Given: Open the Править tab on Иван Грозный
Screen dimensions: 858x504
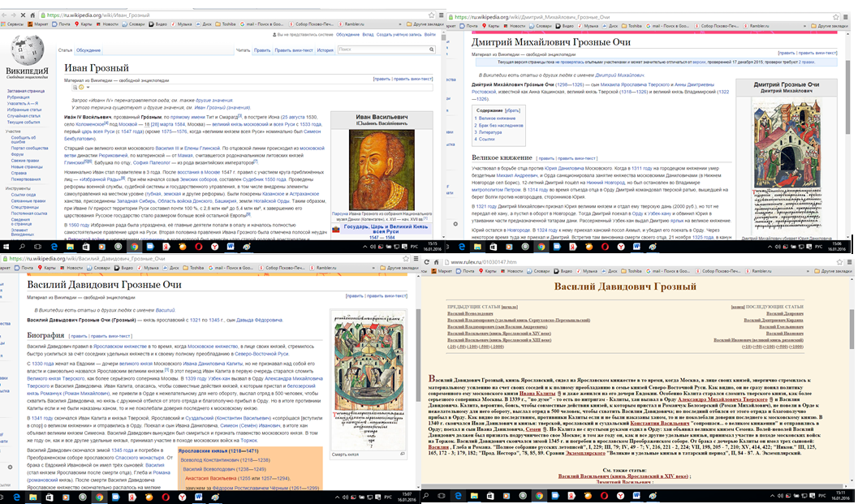Looking at the screenshot, I should point(261,50).
